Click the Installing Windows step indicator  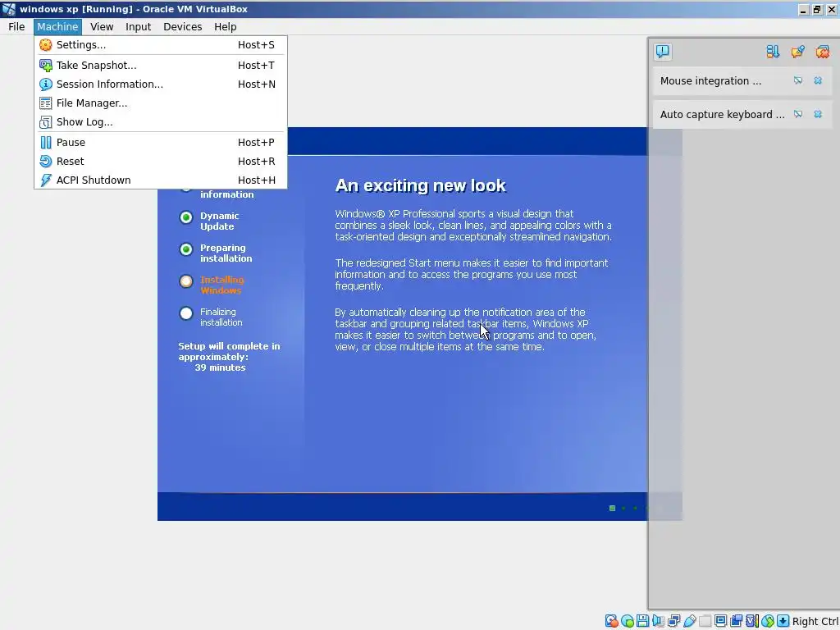(x=186, y=281)
